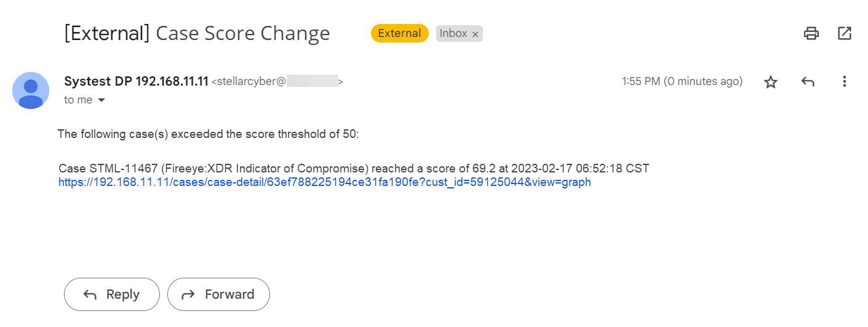Click the score threshold of 50 sentence
868x327 pixels.
(x=208, y=134)
